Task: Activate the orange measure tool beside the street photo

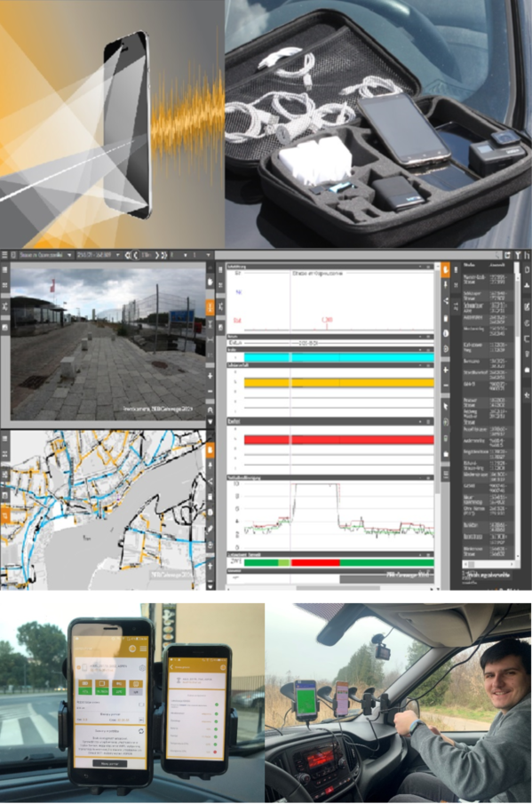Action: click(x=210, y=307)
